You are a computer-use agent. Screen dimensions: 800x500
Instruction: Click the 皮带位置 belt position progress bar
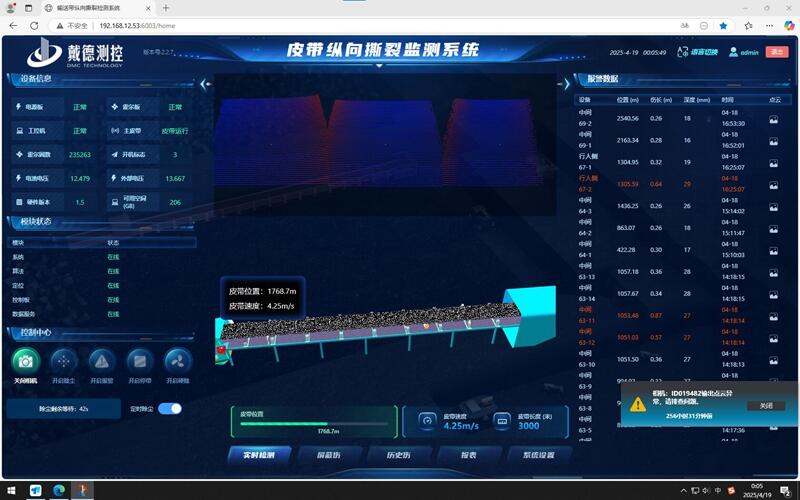tap(313, 423)
